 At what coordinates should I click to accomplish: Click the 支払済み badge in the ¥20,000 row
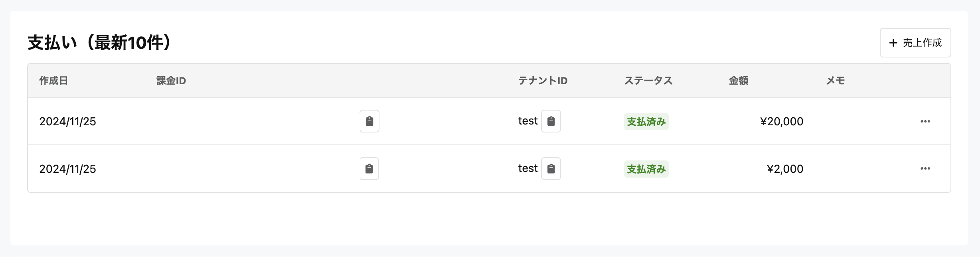point(646,122)
